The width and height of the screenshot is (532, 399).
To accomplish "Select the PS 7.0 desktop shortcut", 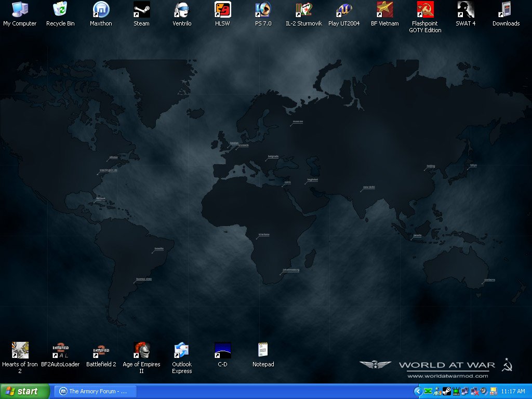I will coord(263,10).
